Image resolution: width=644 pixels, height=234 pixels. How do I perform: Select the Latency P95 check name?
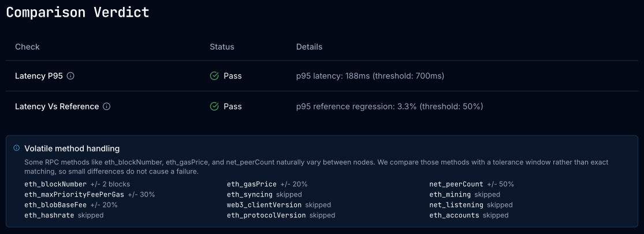(x=39, y=76)
